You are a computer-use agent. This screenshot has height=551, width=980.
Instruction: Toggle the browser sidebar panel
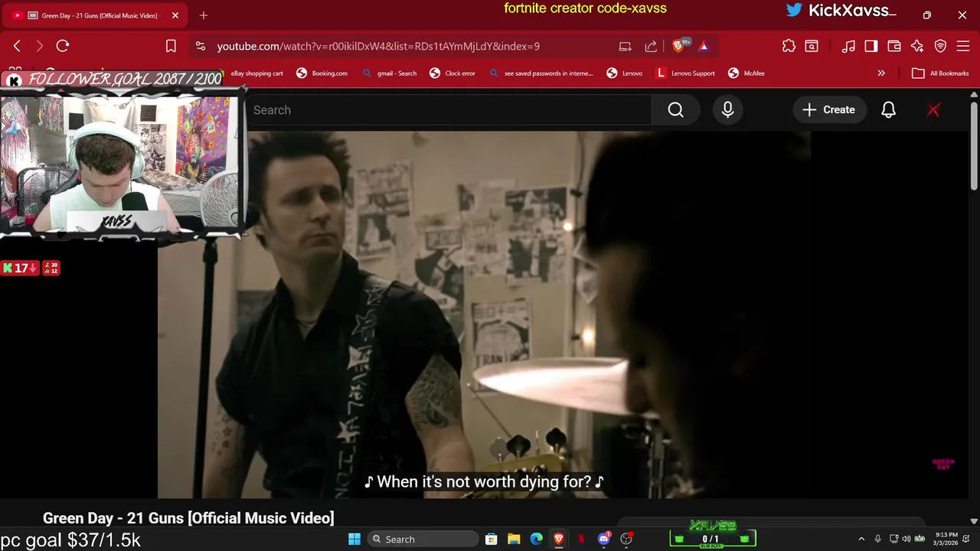pos(871,46)
